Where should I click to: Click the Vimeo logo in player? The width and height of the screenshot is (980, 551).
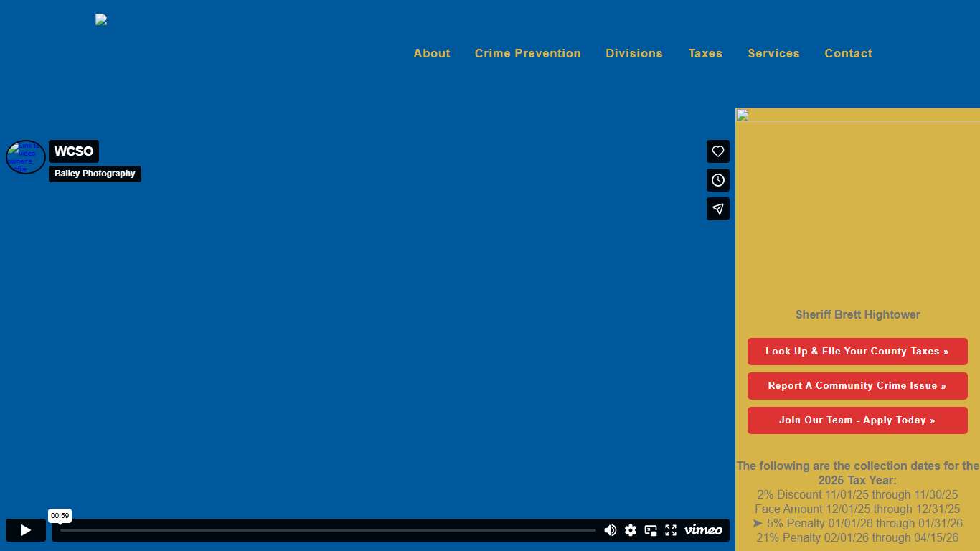tap(703, 530)
